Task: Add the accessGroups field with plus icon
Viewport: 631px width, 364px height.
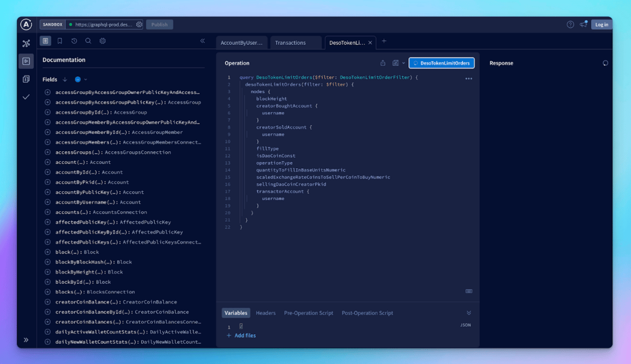Action: tap(47, 152)
